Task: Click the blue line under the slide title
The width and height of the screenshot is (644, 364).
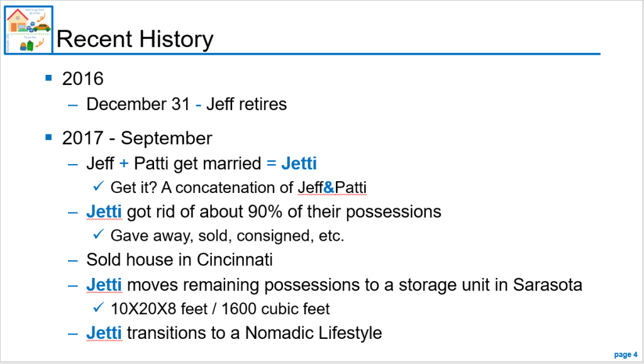Action: pos(327,54)
